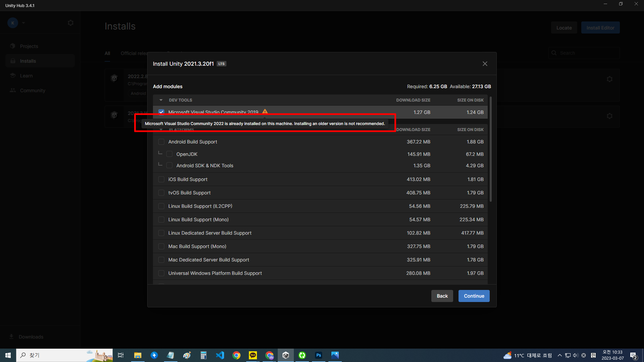Open the Community section

pyautogui.click(x=40, y=90)
